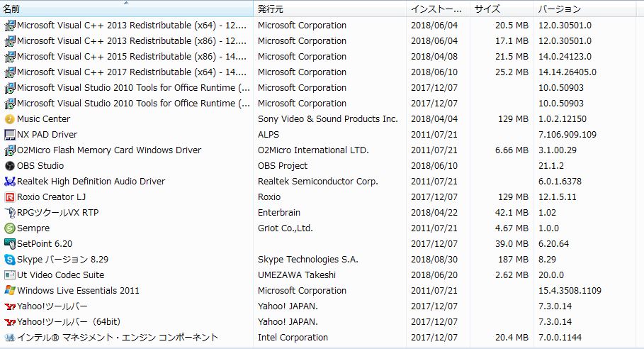Click the OBS Studio icon
Image resolution: width=644 pixels, height=349 pixels.
pos(10,166)
